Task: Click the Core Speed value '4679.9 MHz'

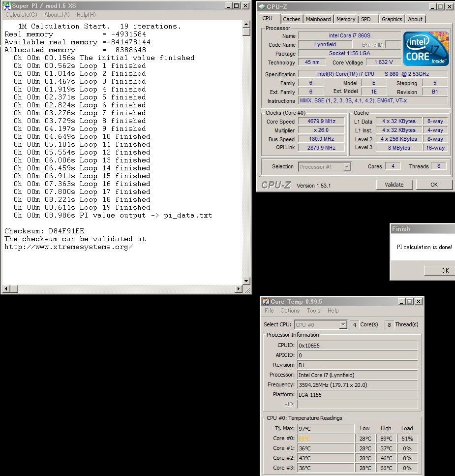Action: pos(321,121)
